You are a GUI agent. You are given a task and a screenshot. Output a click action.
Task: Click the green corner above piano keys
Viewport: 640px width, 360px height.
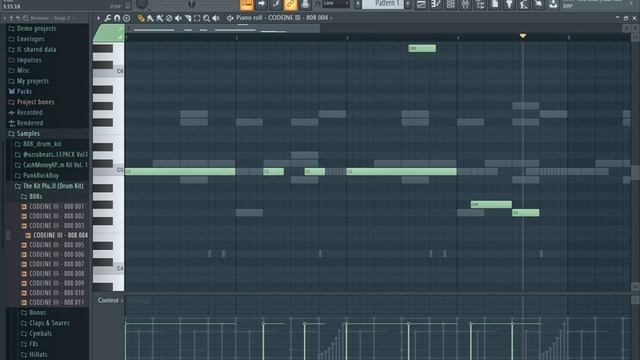pos(109,33)
